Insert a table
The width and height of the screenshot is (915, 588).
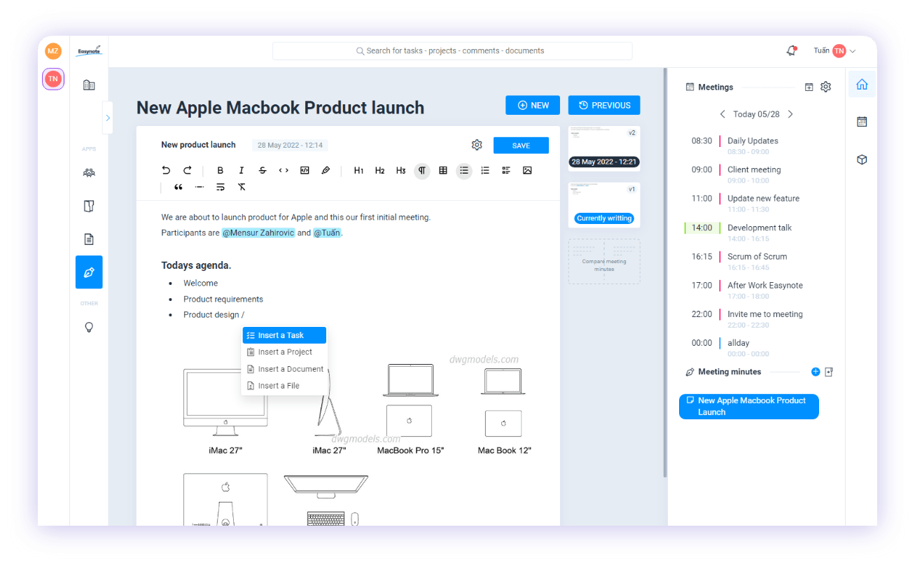[443, 170]
